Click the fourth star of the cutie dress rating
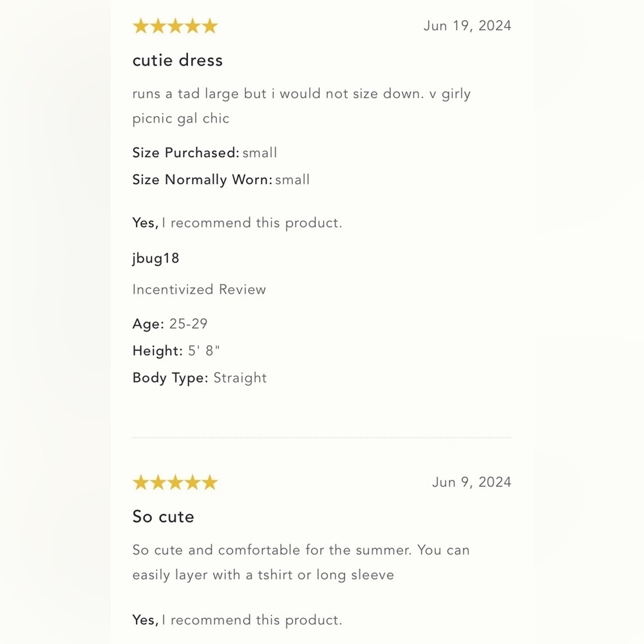The width and height of the screenshot is (644, 644). point(193,26)
